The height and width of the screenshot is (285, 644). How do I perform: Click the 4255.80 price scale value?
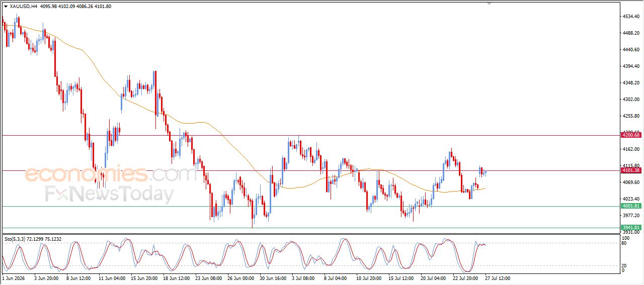click(631, 116)
